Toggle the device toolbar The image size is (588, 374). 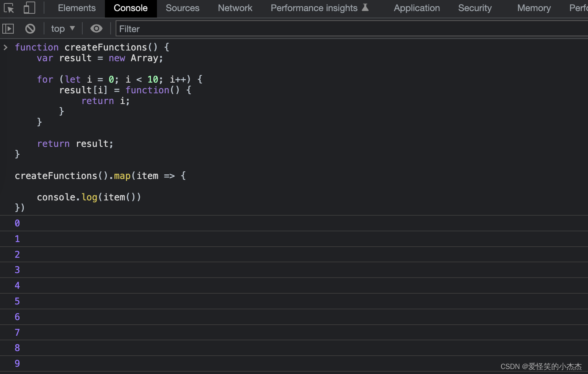coord(29,8)
